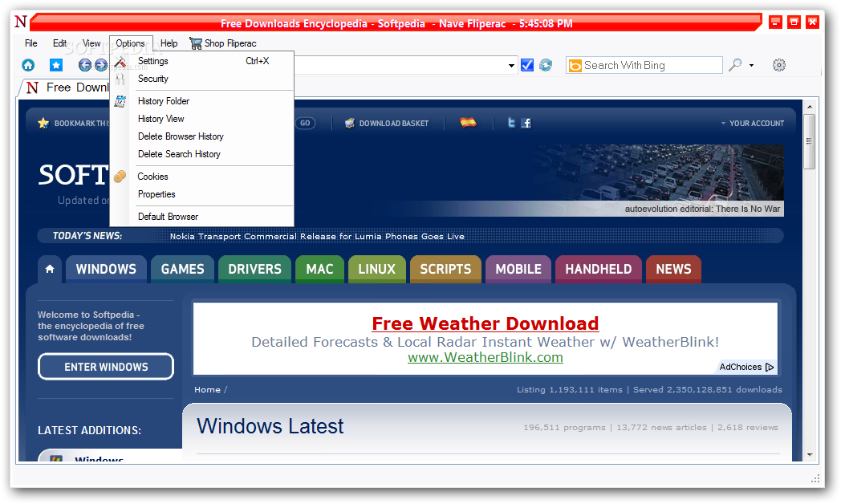
Task: Open the Nokia Transport news headline
Action: (317, 237)
